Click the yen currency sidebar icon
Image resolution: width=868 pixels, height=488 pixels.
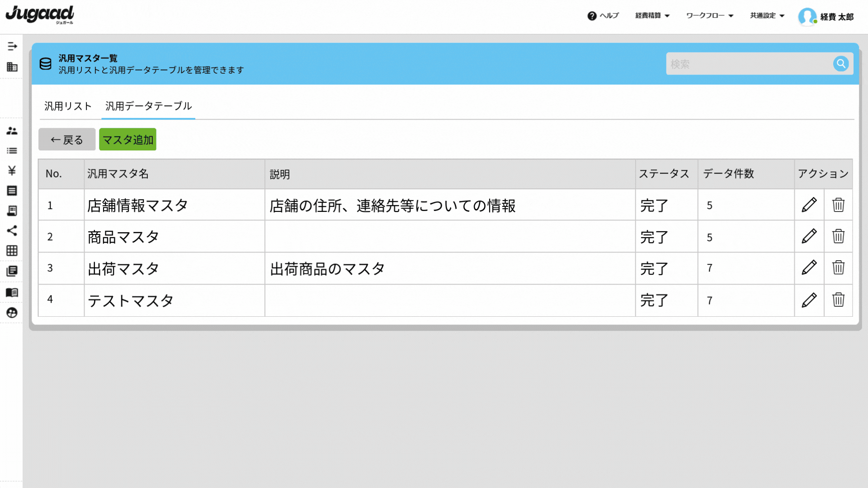point(12,170)
